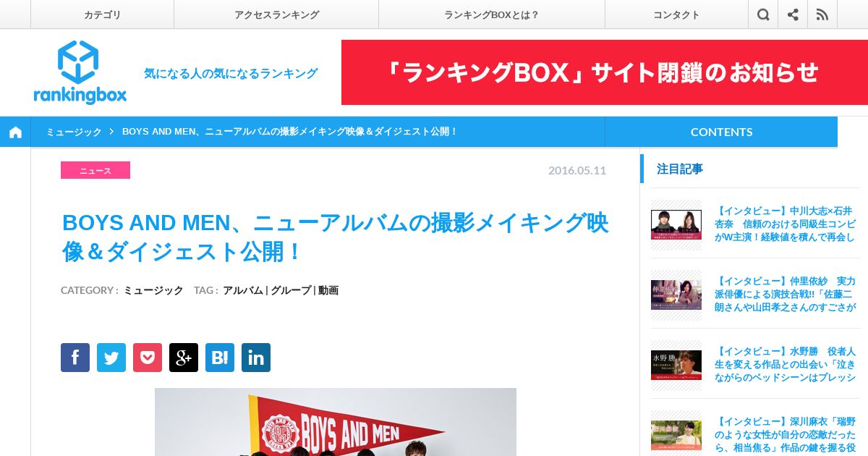Image resolution: width=868 pixels, height=456 pixels.
Task: Open thumbnail for 水野勝 interview
Action: (676, 365)
